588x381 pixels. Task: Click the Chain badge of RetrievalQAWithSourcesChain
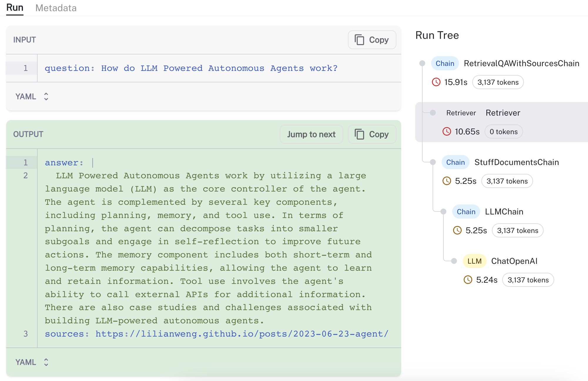coord(445,64)
